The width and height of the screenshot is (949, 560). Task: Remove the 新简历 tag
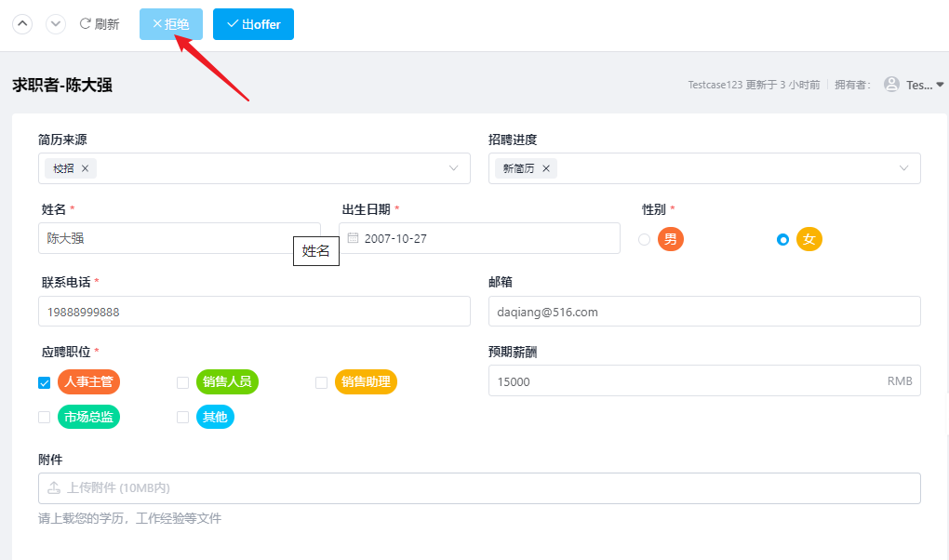pyautogui.click(x=546, y=168)
